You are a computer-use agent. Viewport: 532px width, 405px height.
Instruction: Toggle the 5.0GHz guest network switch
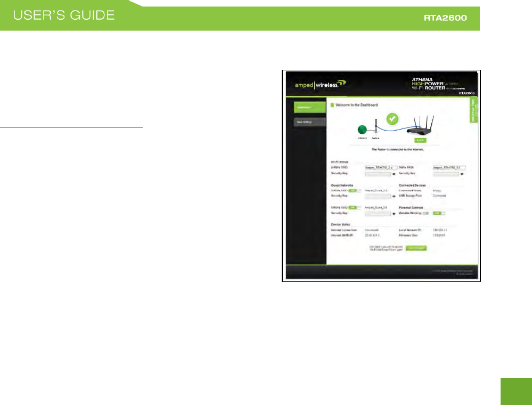(355, 207)
